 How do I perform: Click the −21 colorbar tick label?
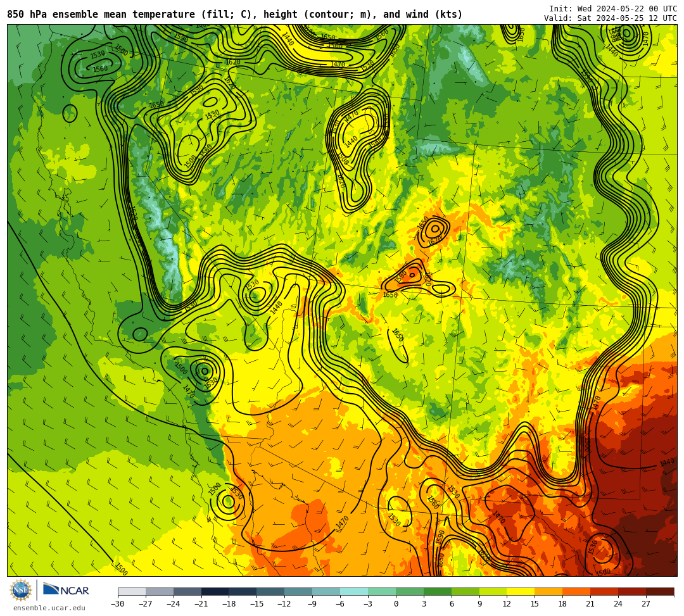tap(201, 604)
